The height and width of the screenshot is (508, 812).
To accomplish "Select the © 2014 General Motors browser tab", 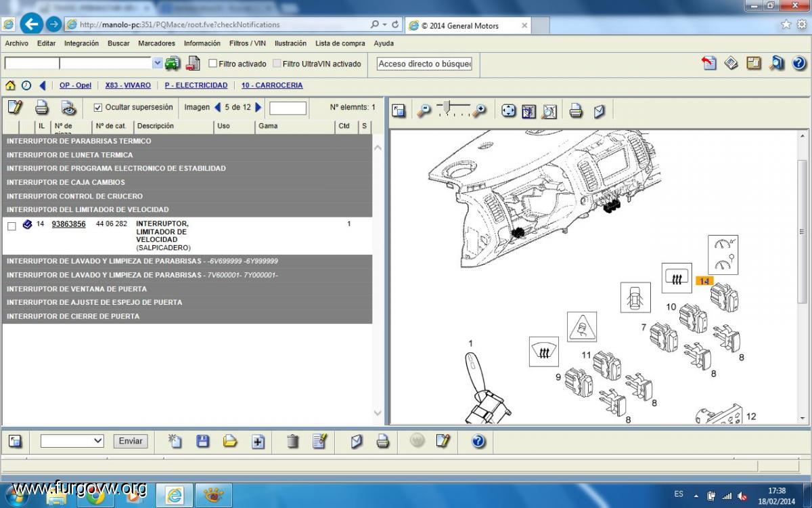I will (x=468, y=26).
